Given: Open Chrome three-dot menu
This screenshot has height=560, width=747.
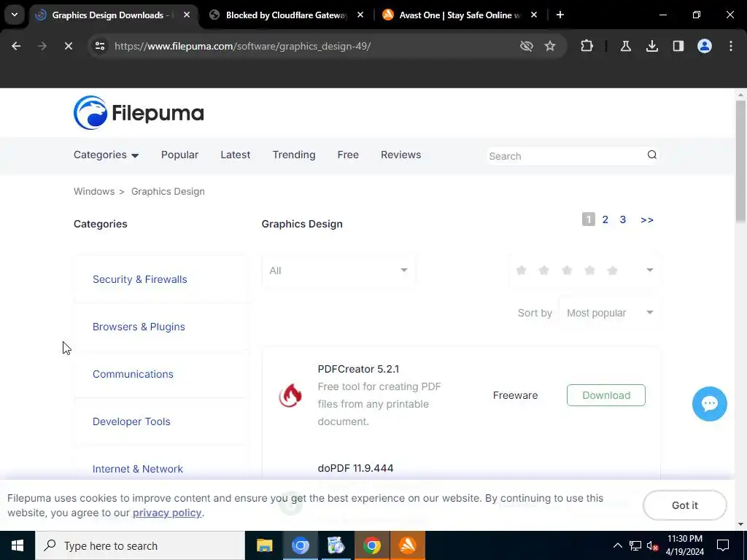Looking at the screenshot, I should (x=731, y=46).
